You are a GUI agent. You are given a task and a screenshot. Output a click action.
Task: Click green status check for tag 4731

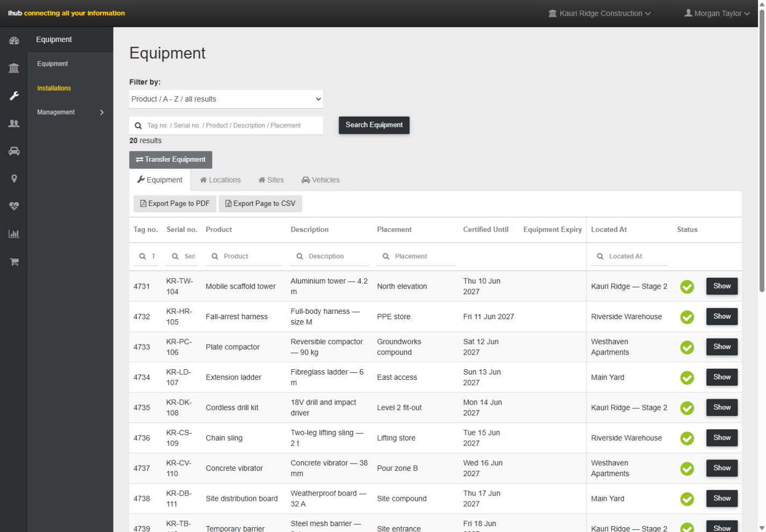[687, 287]
